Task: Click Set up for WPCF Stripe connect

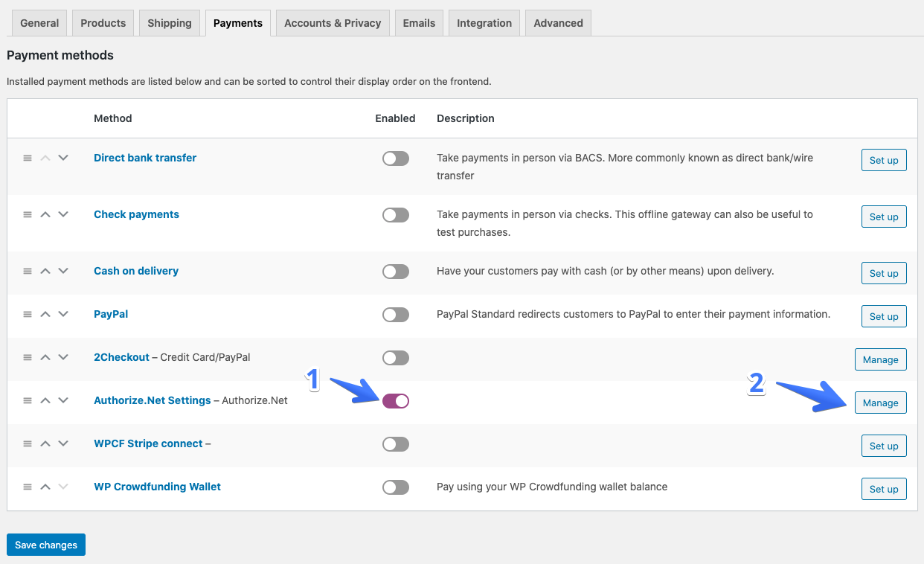Action: (x=884, y=446)
